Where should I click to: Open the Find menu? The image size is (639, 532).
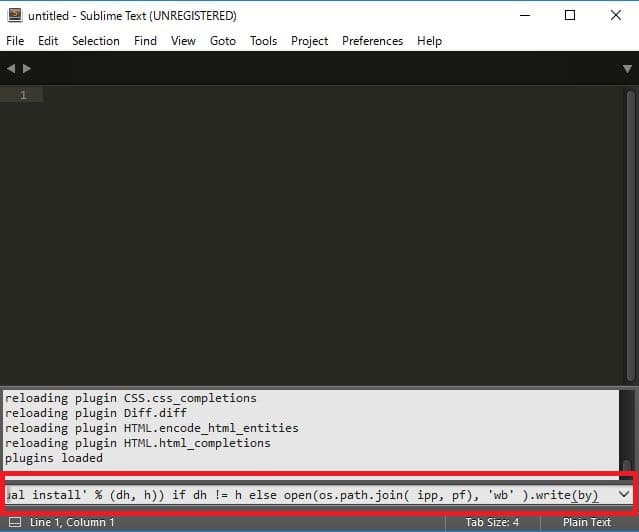[145, 41]
